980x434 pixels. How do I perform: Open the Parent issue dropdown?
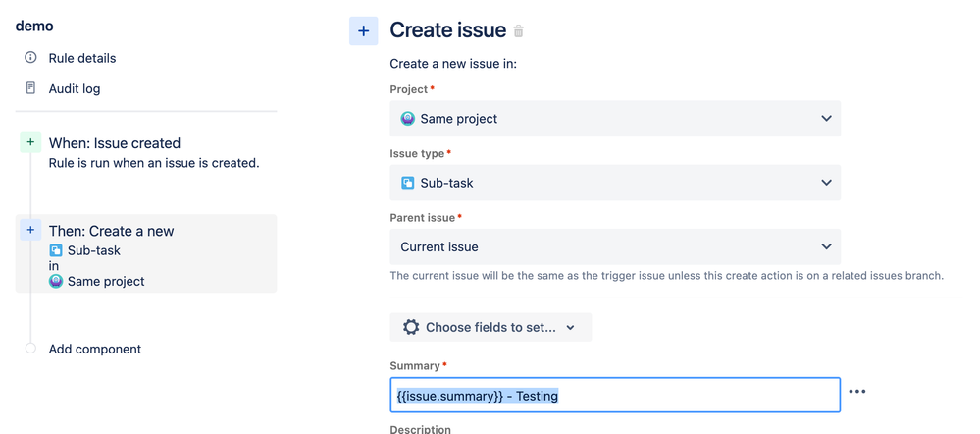615,246
